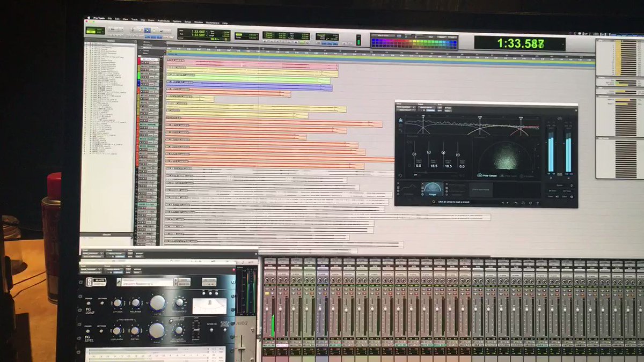The width and height of the screenshot is (644, 362).
Task: Click the ITP slider in FG Level
Action: point(196,330)
